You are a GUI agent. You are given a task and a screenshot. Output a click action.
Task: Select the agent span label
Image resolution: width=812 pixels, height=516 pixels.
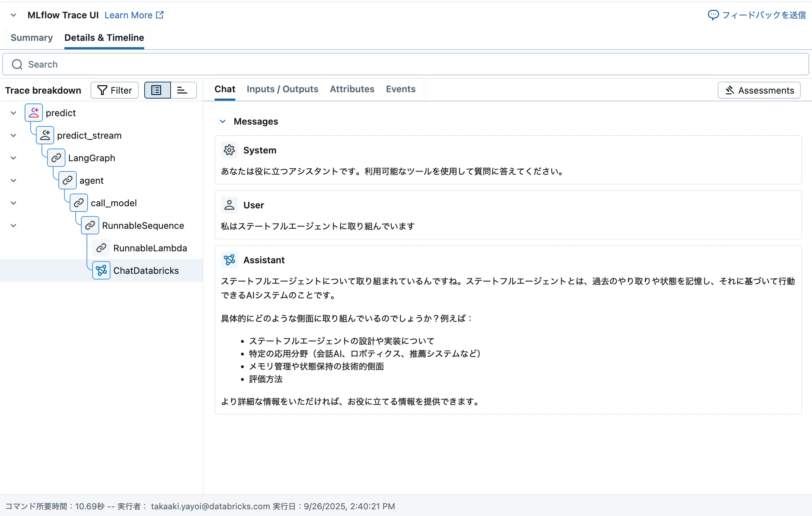point(91,181)
